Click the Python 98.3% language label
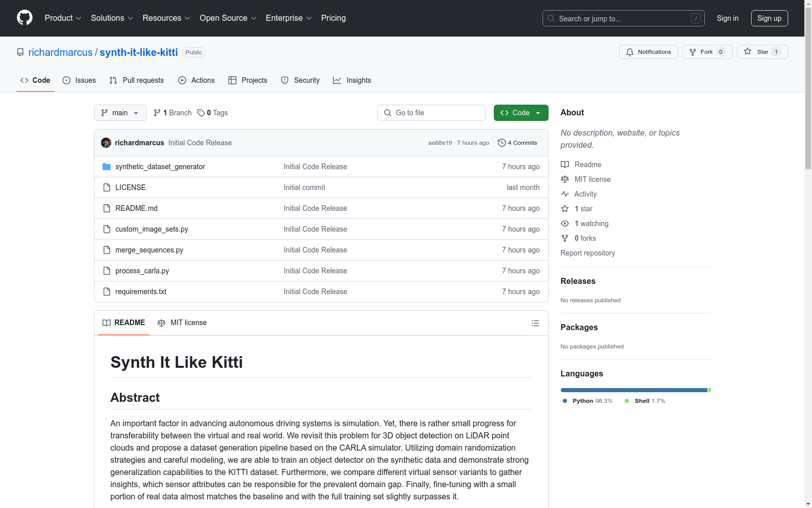The width and height of the screenshot is (812, 508). click(x=588, y=401)
